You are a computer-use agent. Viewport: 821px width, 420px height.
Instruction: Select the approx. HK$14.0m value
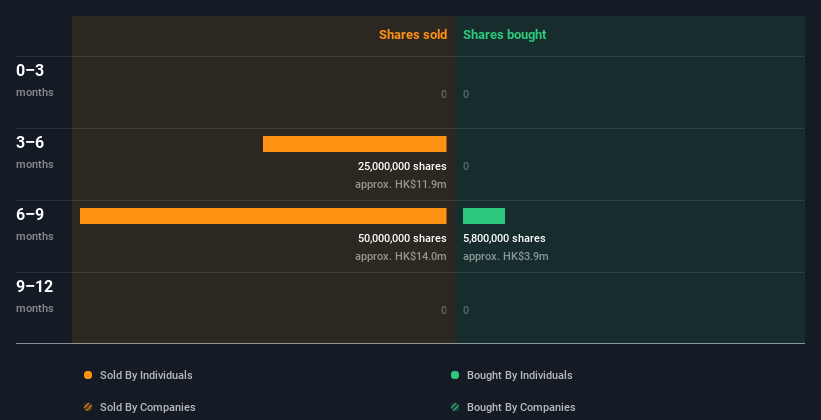(x=401, y=256)
